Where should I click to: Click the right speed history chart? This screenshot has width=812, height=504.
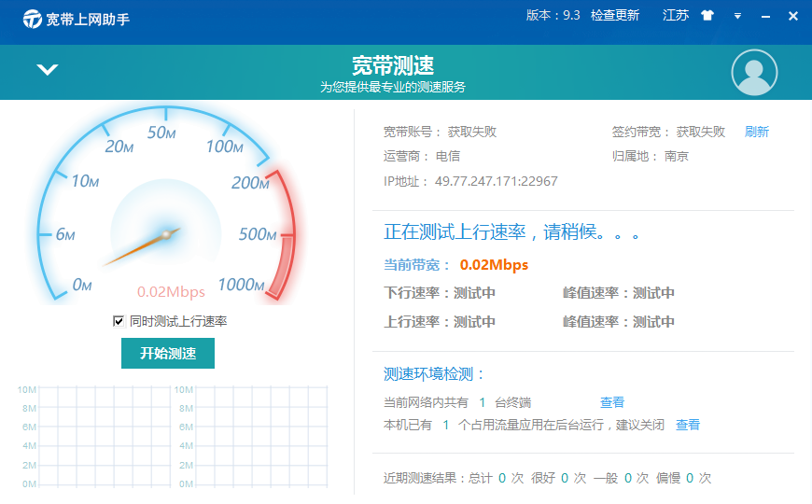point(251,436)
